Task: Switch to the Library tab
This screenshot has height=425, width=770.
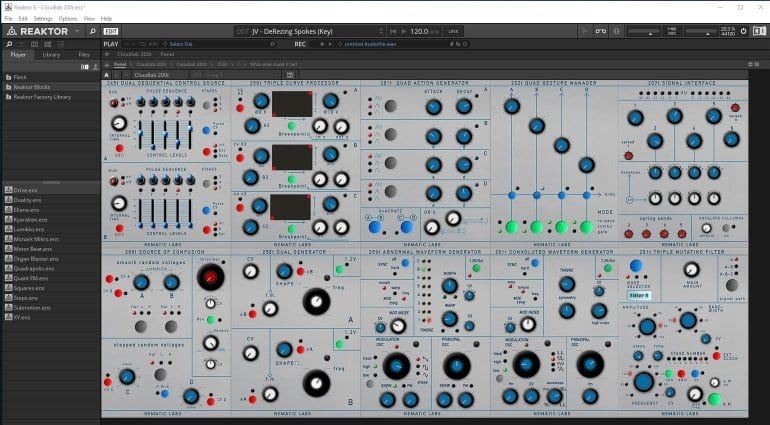Action: pos(50,54)
